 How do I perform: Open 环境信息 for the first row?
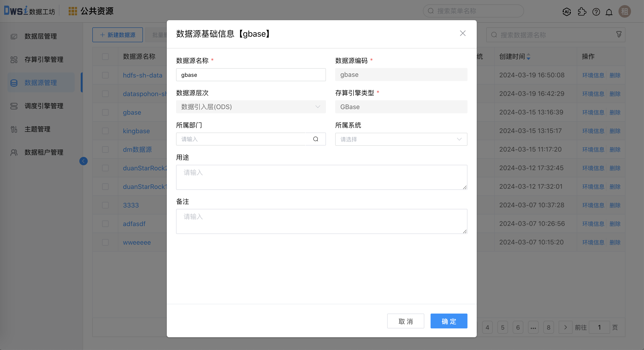tap(593, 75)
